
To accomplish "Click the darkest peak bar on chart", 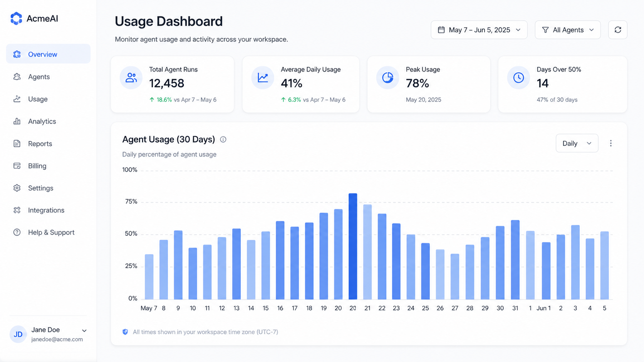I will [x=353, y=246].
